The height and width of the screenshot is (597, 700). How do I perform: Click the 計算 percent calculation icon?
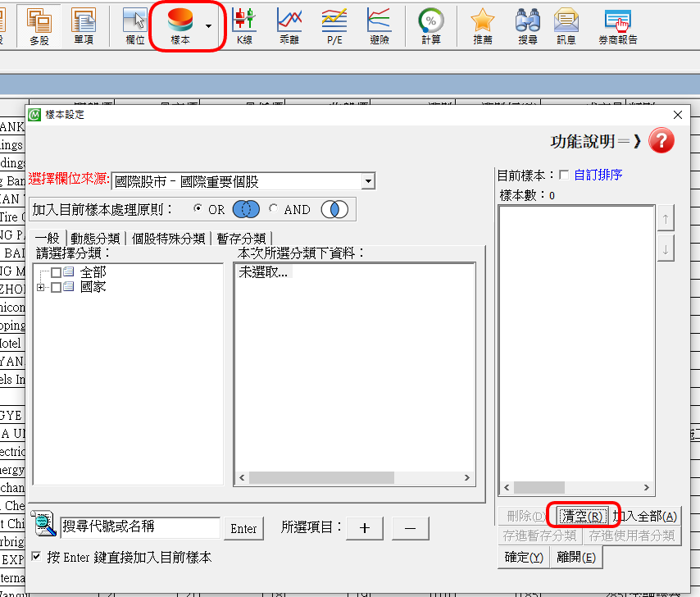430,25
